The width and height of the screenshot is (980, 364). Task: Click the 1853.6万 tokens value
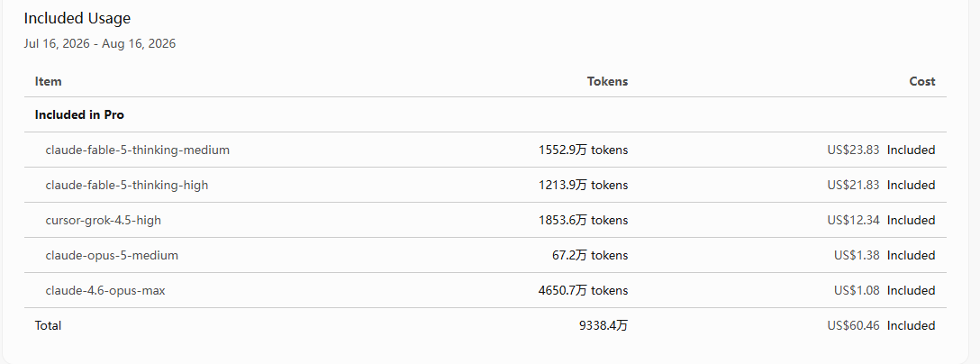(x=583, y=220)
